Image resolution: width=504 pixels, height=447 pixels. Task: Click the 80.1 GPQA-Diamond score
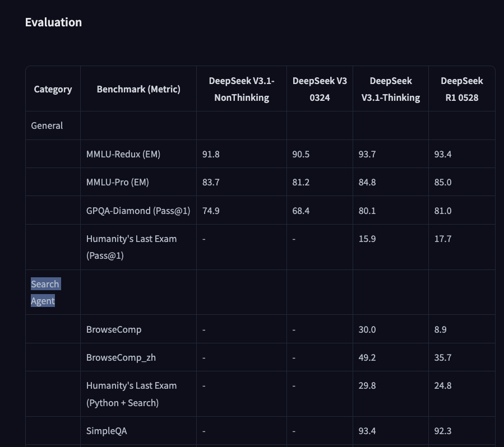pyautogui.click(x=367, y=211)
